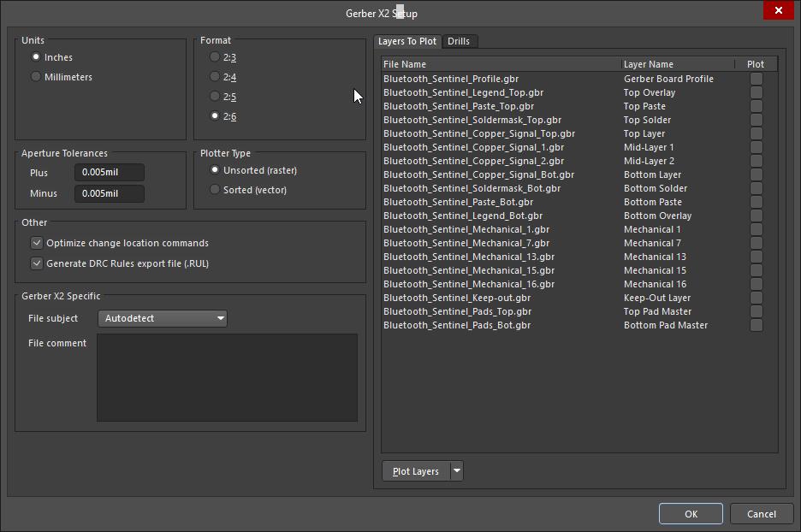Sort by the File Name column header
Screen dimensions: 801x532
[x=501, y=64]
